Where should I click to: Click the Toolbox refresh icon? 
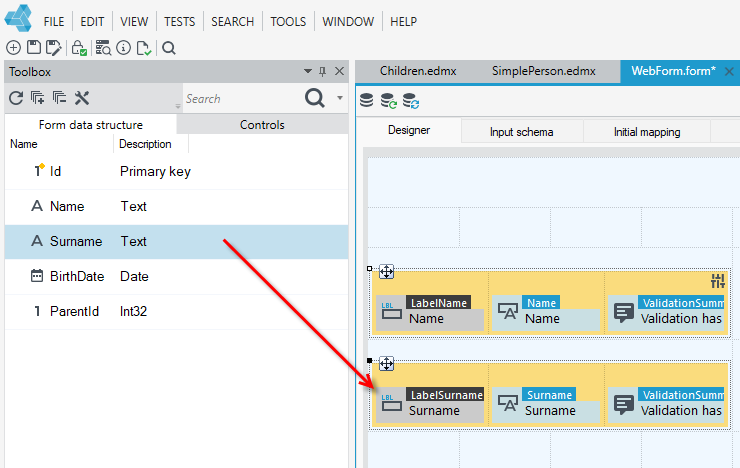16,98
